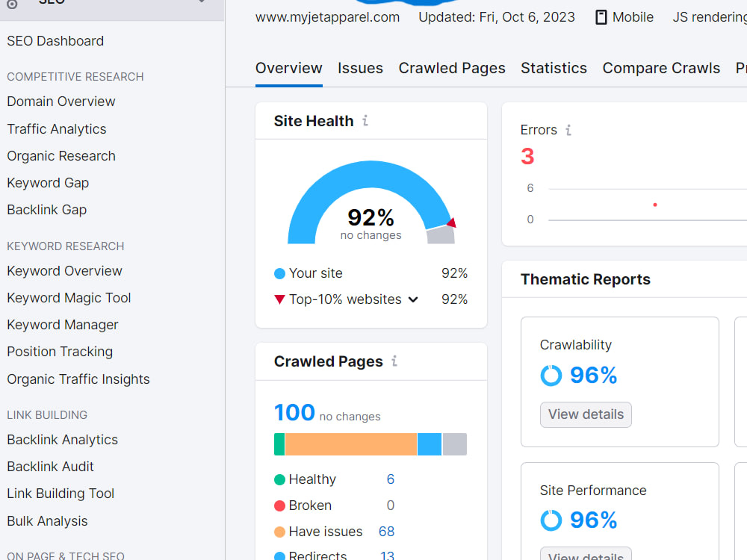
Task: Open Backlink Analytics in sidebar
Action: click(x=63, y=440)
